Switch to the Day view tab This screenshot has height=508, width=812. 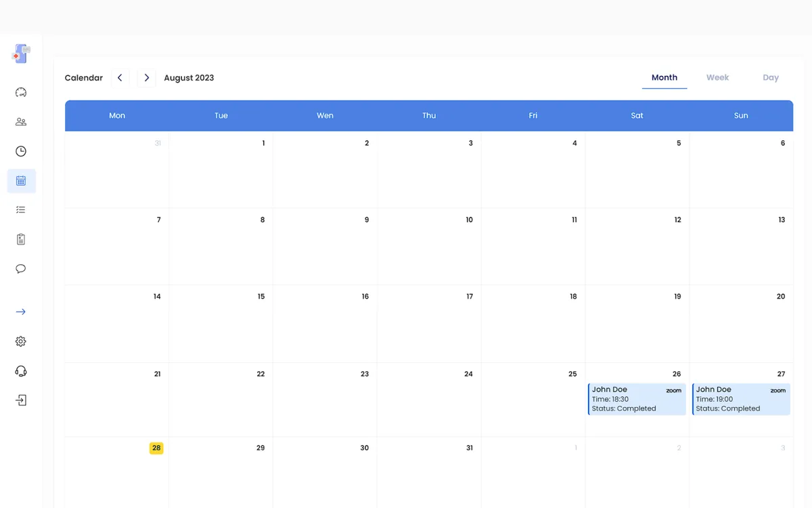click(x=771, y=78)
